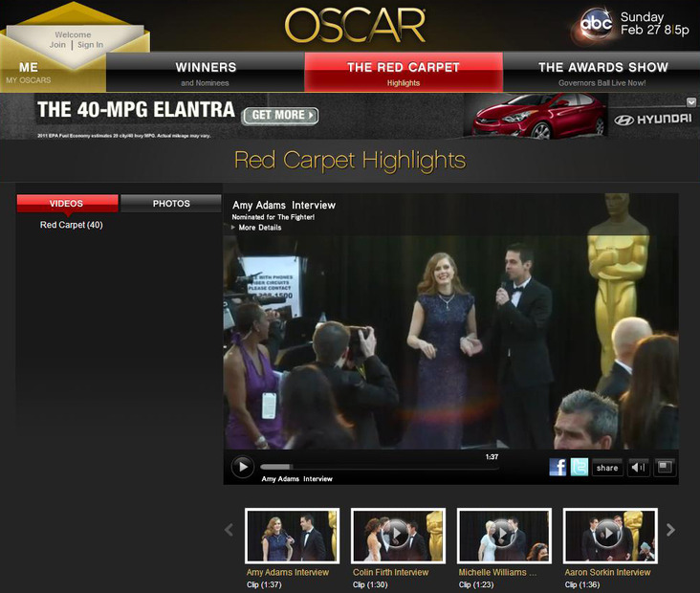Open the ME My Oscars tab
This screenshot has height=593, width=700.
pyautogui.click(x=29, y=73)
